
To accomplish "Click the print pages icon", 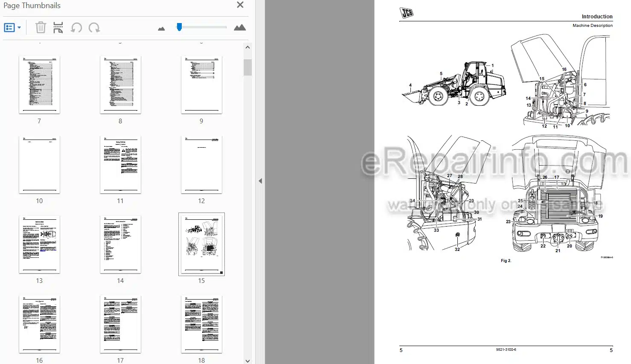I will click(58, 28).
